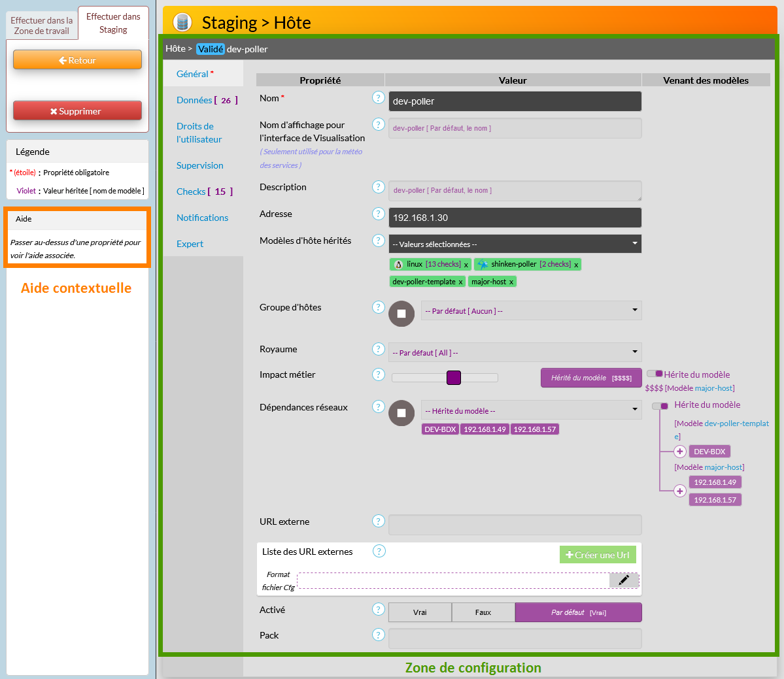Toggle the Dépendances réseaux model inheritance switch
The height and width of the screenshot is (679, 784).
[x=660, y=406]
